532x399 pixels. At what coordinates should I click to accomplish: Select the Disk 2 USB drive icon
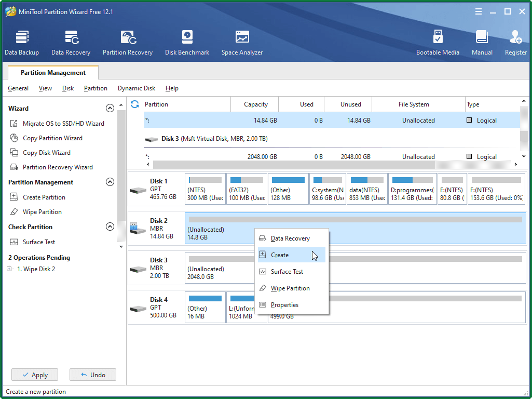(x=138, y=229)
